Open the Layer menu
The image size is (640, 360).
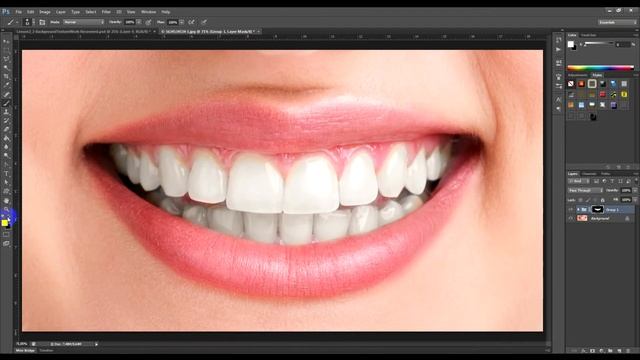[60, 12]
